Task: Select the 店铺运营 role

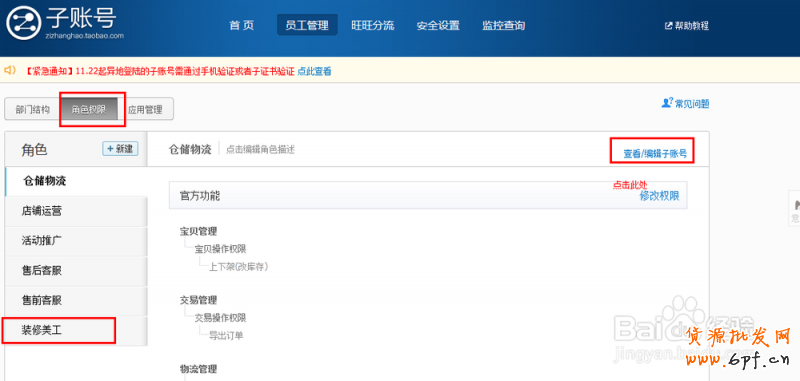Action: coord(76,211)
